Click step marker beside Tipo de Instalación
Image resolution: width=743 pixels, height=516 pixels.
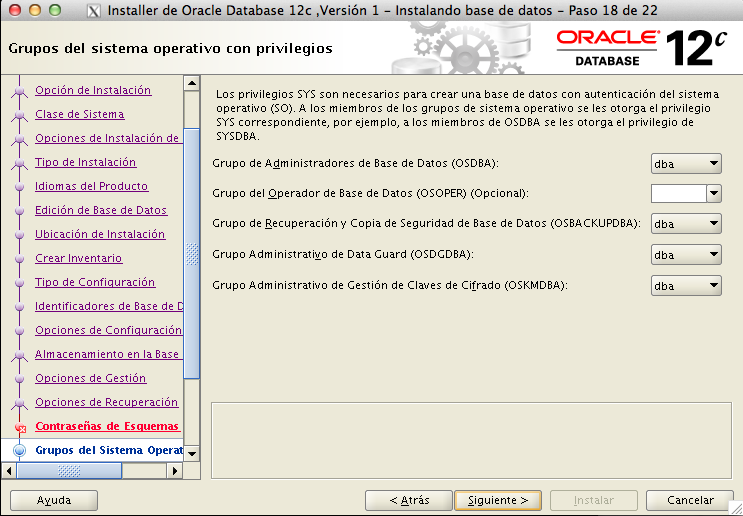[19, 163]
